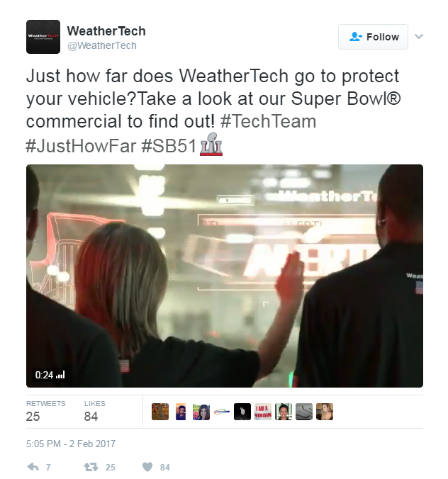
Task: View the 84 likes list
Action: point(95,411)
